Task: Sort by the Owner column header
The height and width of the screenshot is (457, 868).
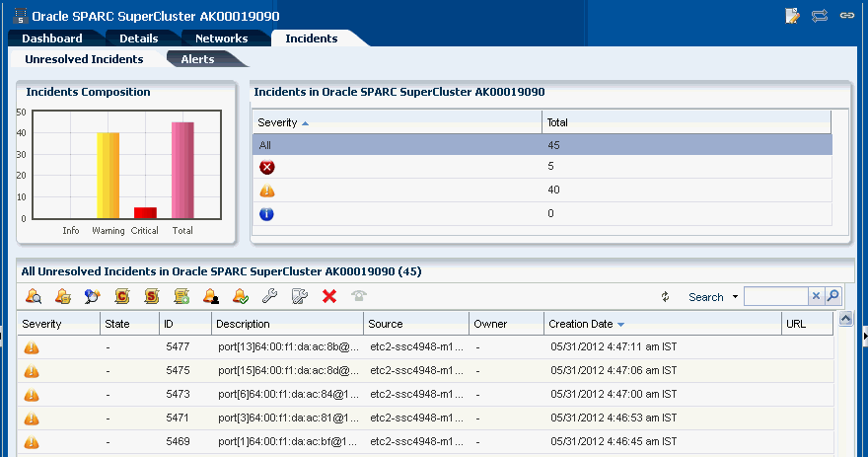Action: tap(507, 324)
